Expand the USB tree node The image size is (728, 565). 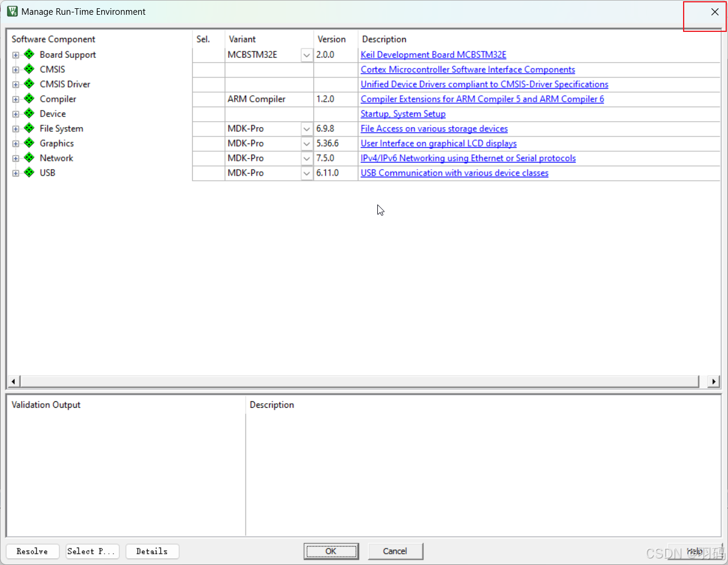coord(15,173)
